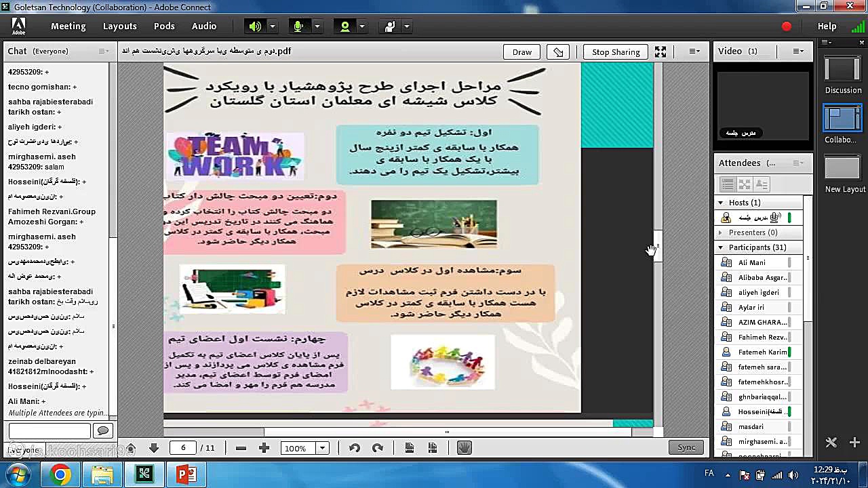Image resolution: width=868 pixels, height=488 pixels.
Task: Add a new layout with plus icon
Action: point(854,443)
